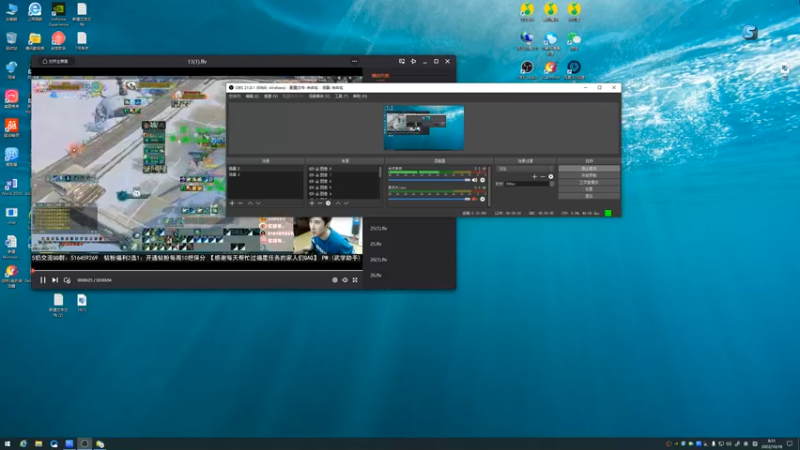The height and width of the screenshot is (450, 800).
Task: Click the transition duration spinner arrows
Action: tap(552, 184)
